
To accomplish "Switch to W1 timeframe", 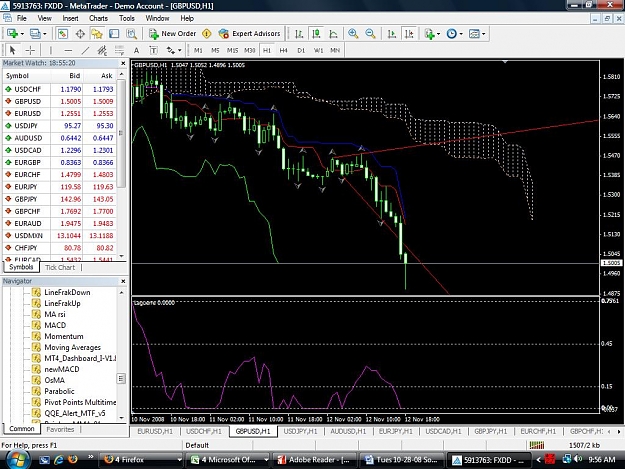I will point(318,51).
